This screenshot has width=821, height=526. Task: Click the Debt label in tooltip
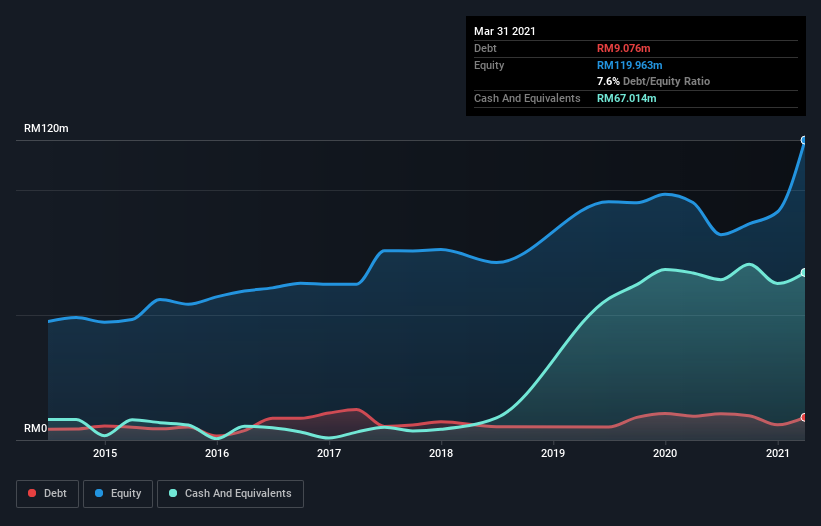point(485,48)
